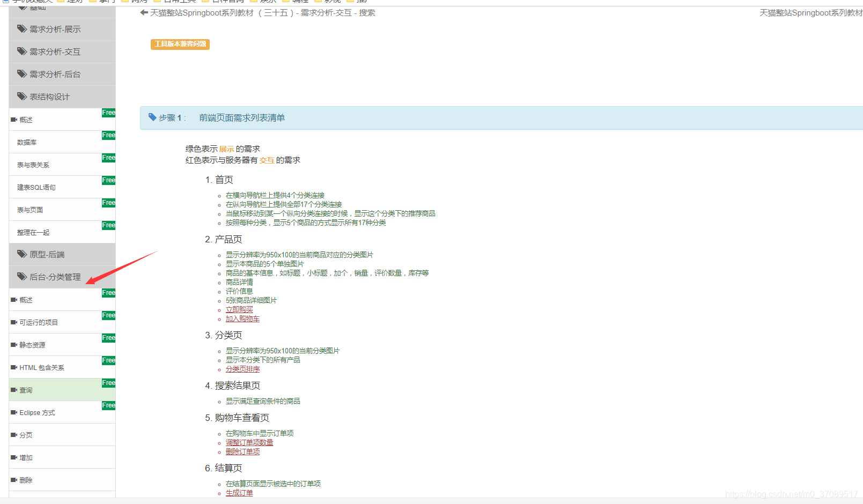Open 表与表关系 lesson
This screenshot has width=863, height=504.
point(62,165)
